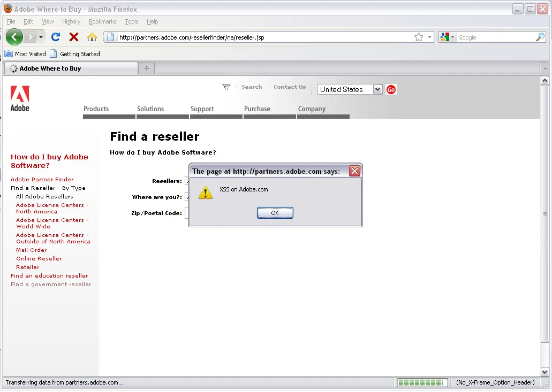
Task: Expand the United States country dropdown
Action: coord(377,90)
